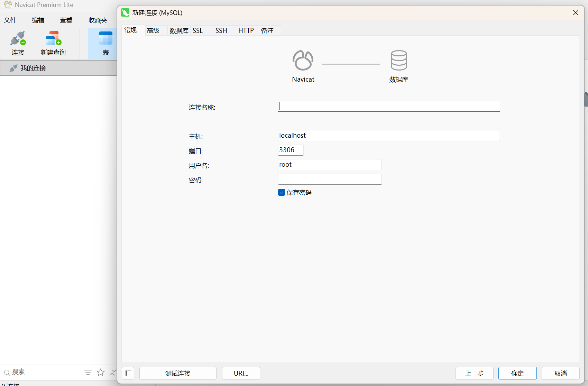Open the filter lines icon near search
This screenshot has height=386, width=588.
pos(88,372)
